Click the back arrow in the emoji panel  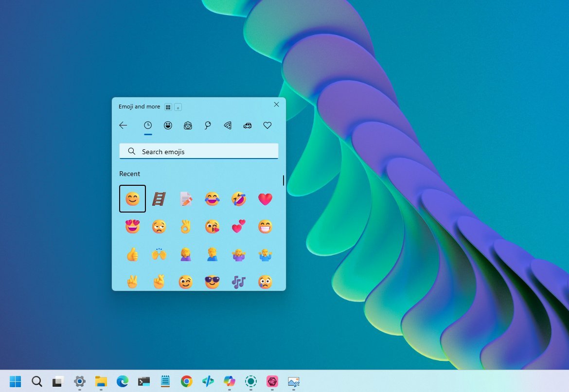tap(123, 125)
